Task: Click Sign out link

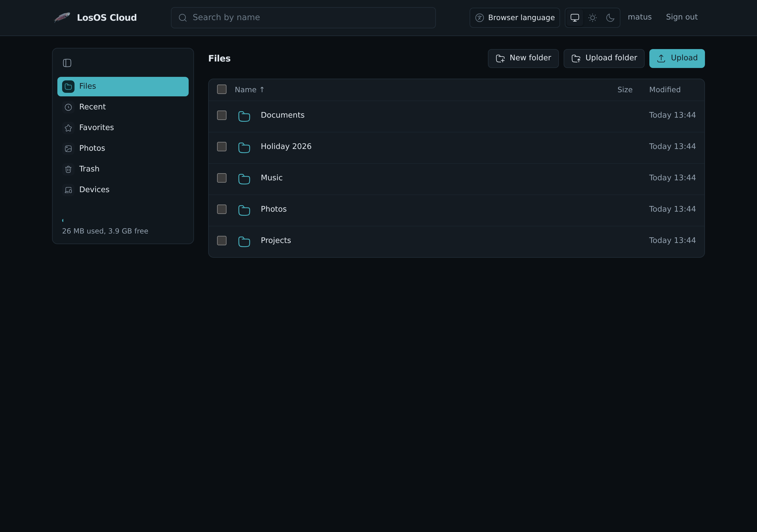Action: (682, 17)
